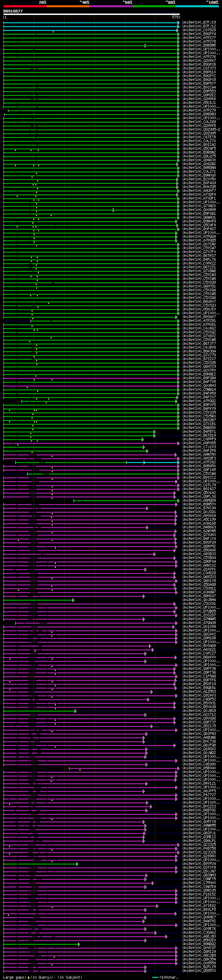Image resolution: width=222 pixels, height=980 pixels.
Task: Open the UniRef100_Q6WAU1 entry
Action: 199,217
